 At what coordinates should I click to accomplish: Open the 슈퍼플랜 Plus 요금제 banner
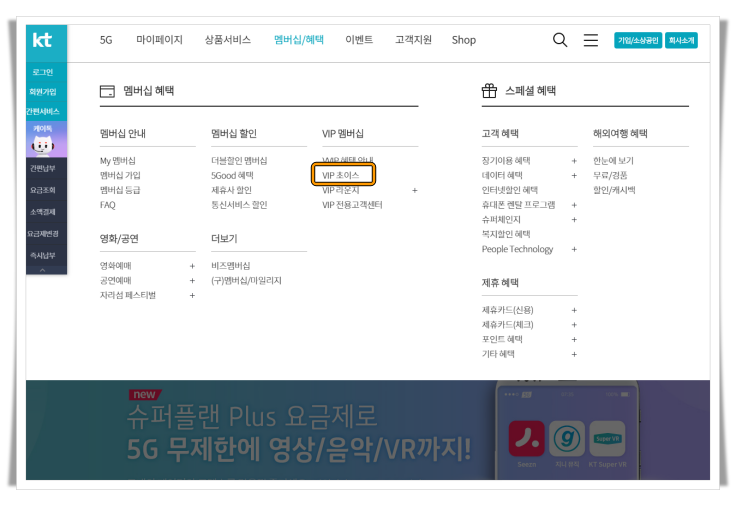coord(368,430)
